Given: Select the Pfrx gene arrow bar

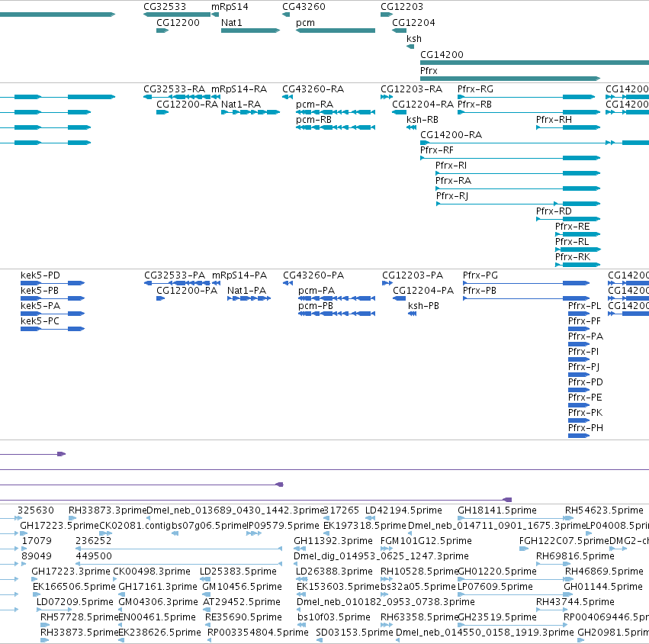Looking at the screenshot, I should (510, 79).
